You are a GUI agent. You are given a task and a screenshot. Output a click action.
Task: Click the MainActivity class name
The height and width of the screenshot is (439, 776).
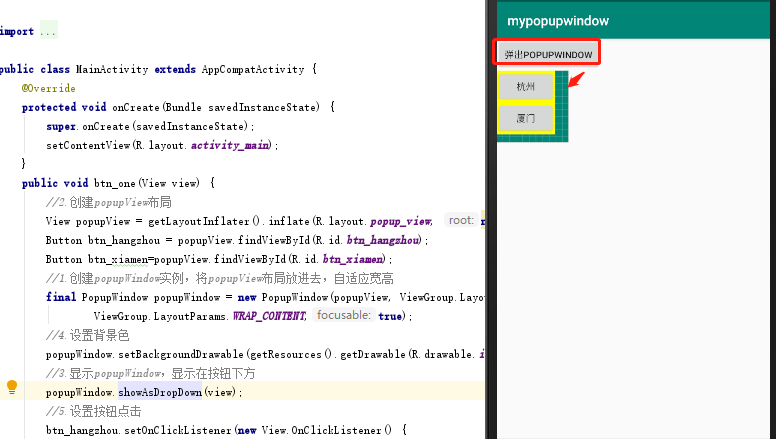click(112, 69)
